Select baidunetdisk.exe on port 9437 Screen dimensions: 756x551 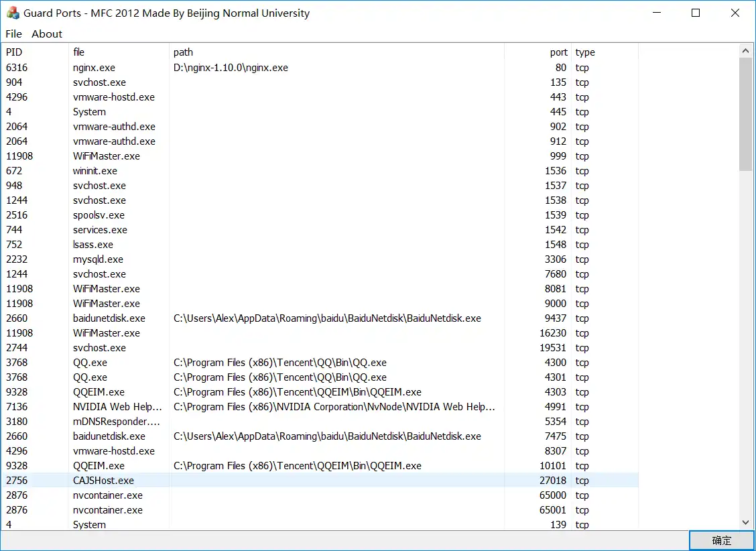coord(320,318)
